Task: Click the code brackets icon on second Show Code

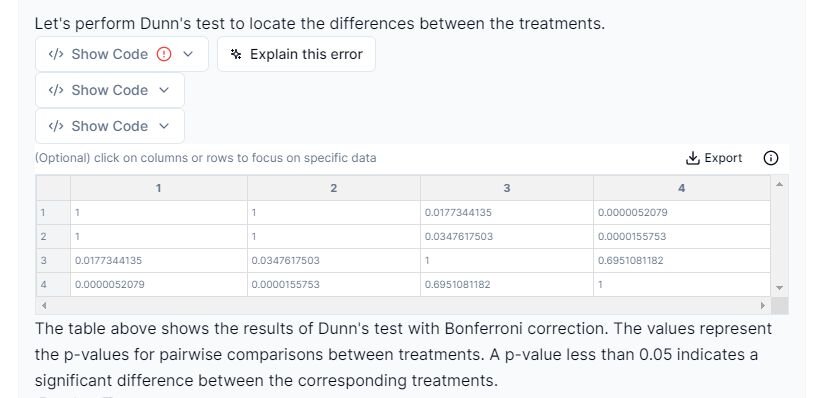Action: [x=56, y=90]
